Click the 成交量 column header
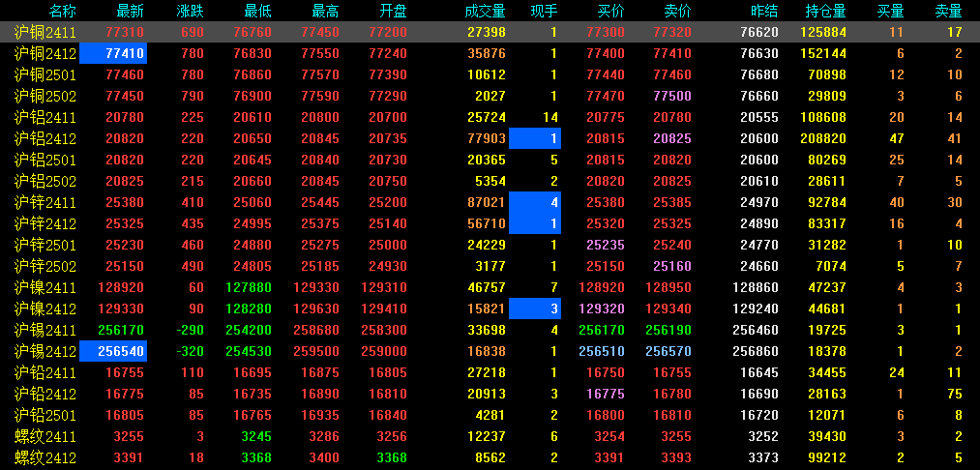 click(485, 11)
